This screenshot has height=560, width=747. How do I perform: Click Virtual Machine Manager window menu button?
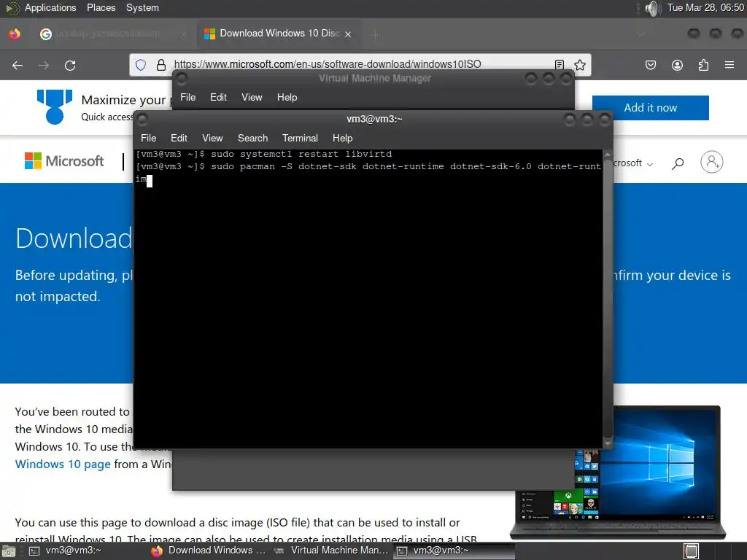point(182,78)
